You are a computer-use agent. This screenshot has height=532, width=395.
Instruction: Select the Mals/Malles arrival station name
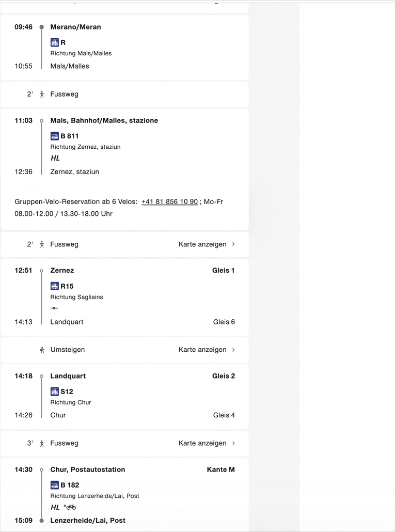(70, 66)
